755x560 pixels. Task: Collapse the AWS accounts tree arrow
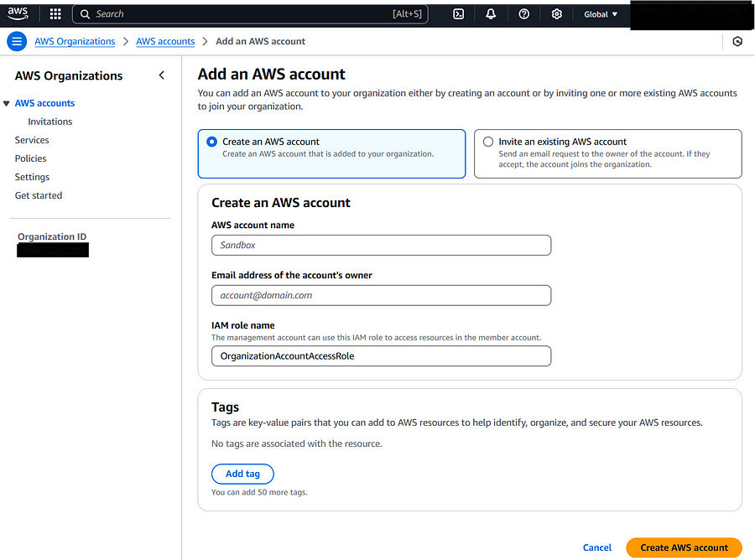pyautogui.click(x=6, y=103)
